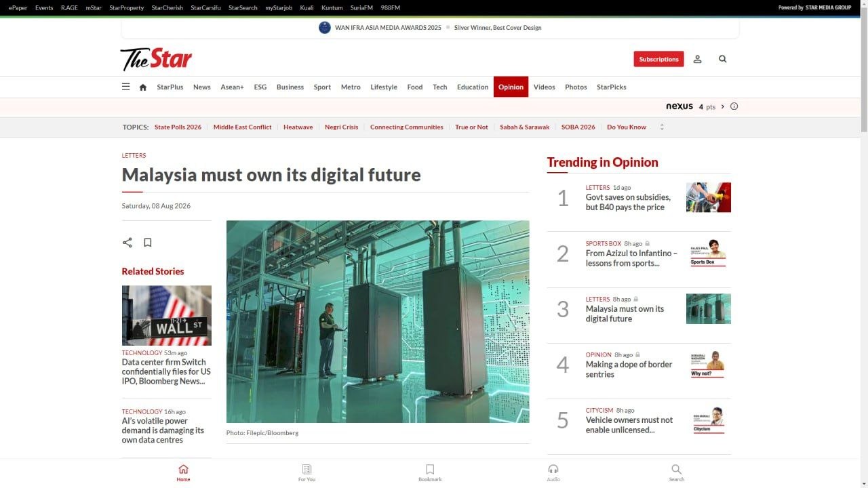
Task: Open 988FM link in top bar
Action: click(391, 7)
